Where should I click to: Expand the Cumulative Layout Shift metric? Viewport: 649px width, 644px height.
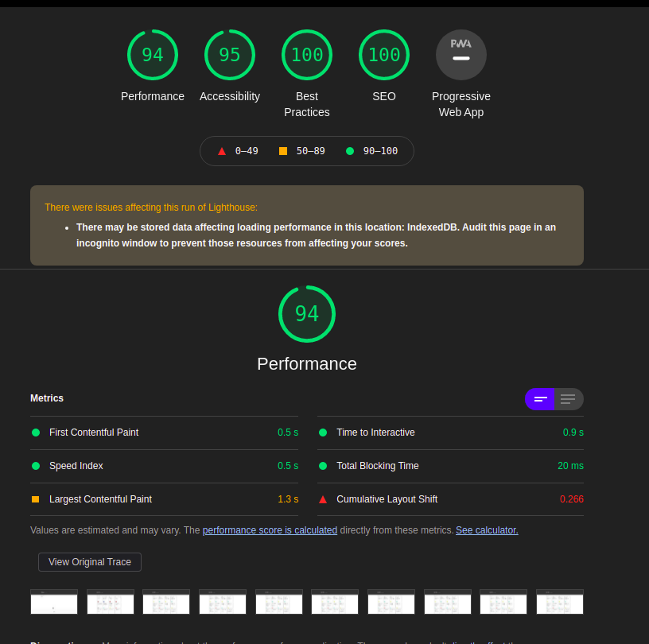coord(450,499)
